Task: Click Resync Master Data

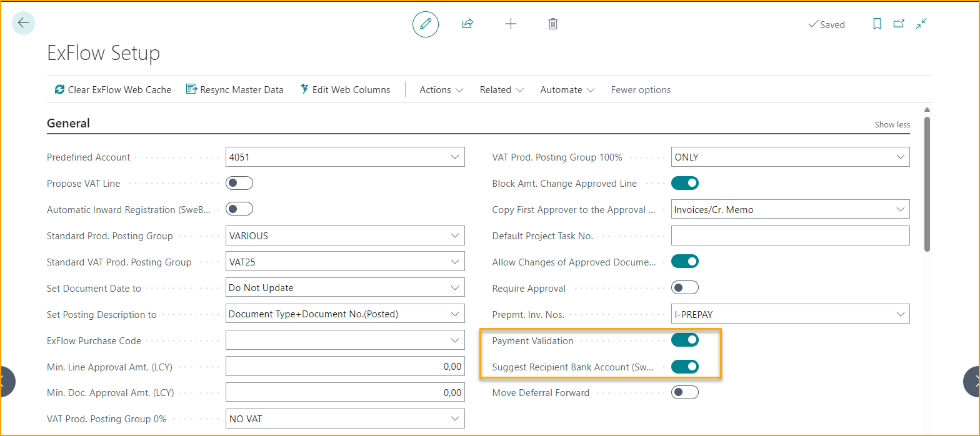Action: [235, 90]
